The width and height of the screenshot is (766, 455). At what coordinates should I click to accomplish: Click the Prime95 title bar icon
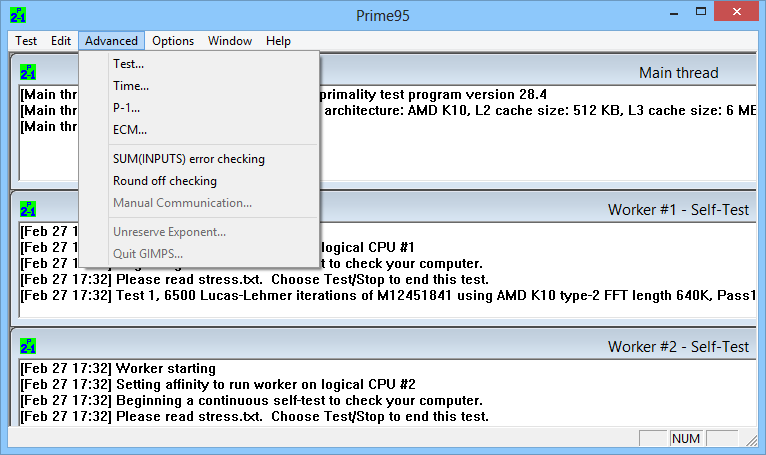[18, 15]
